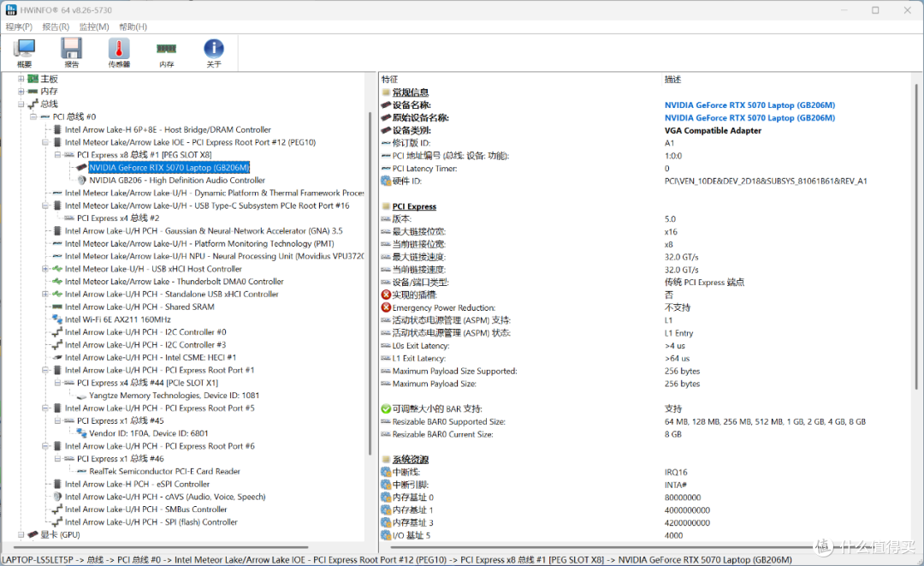The image size is (924, 566).
Task: Click the 32.0 GT/s value beside 当前链接速度
Action: click(x=681, y=270)
